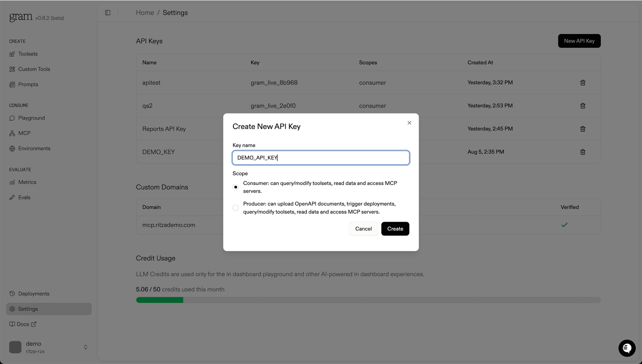
Task: Open the support chat bubble
Action: tap(627, 348)
